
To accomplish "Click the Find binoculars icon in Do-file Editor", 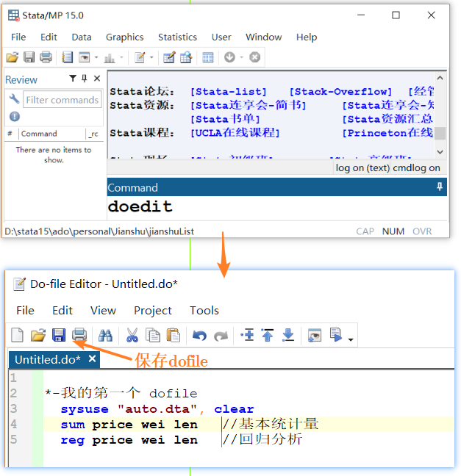I will click(x=105, y=336).
